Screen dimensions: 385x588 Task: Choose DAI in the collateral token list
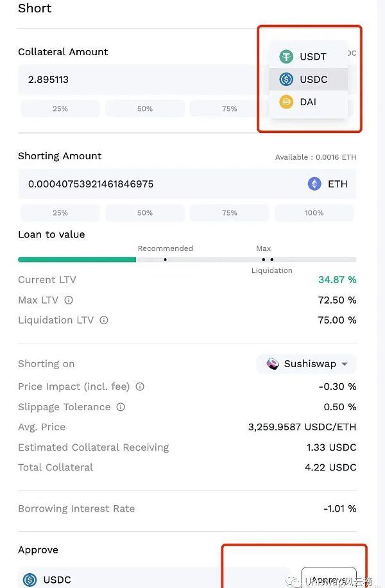click(x=307, y=102)
